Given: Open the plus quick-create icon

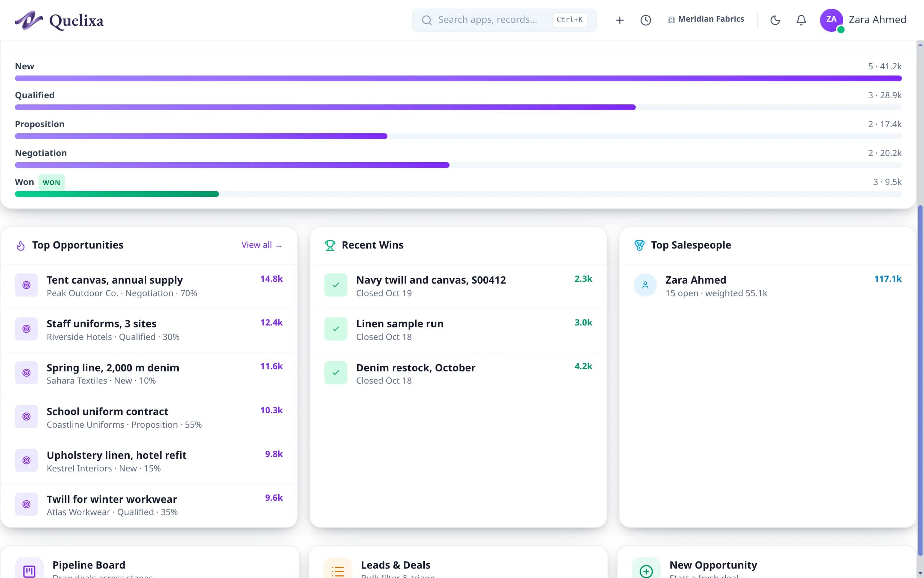Looking at the screenshot, I should tap(620, 20).
